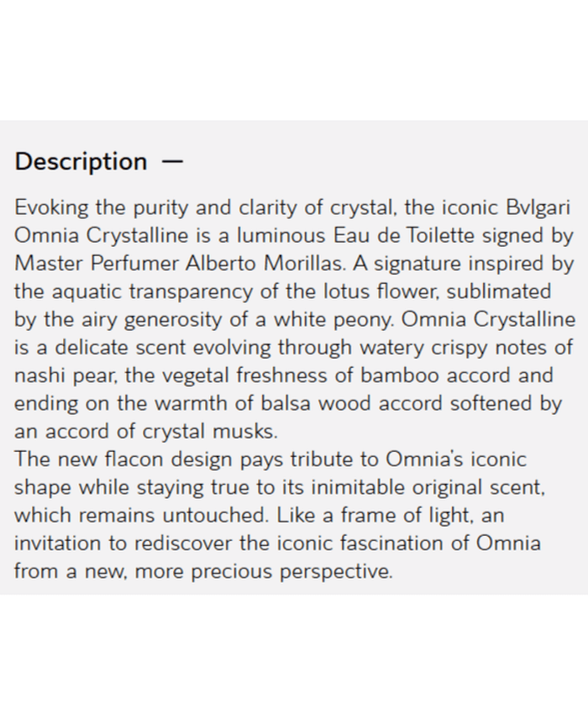The width and height of the screenshot is (588, 714).
Task: Collapse the Description section using the dash icon
Action: (x=171, y=161)
